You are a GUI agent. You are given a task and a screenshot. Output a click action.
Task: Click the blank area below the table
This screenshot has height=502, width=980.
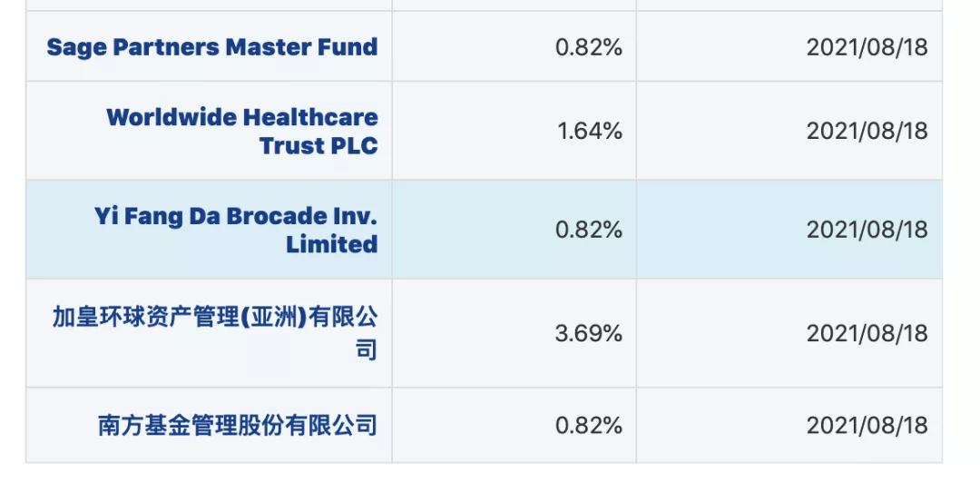pos(490,483)
